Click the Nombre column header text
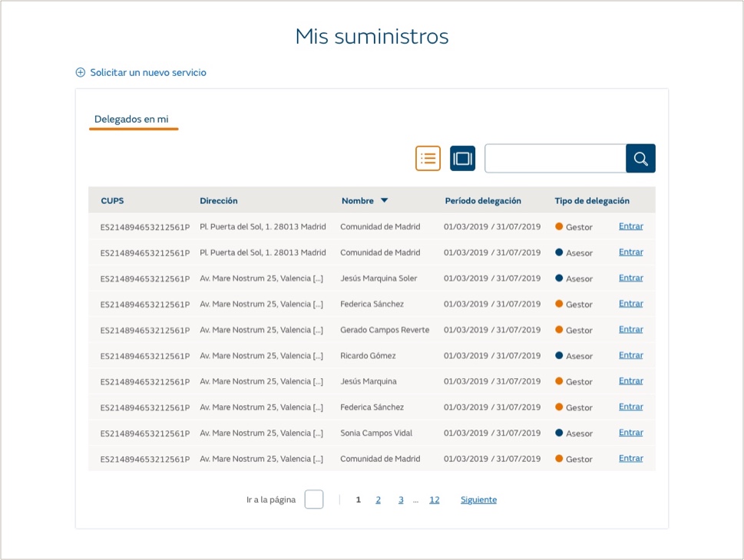The width and height of the screenshot is (744, 560). click(358, 200)
